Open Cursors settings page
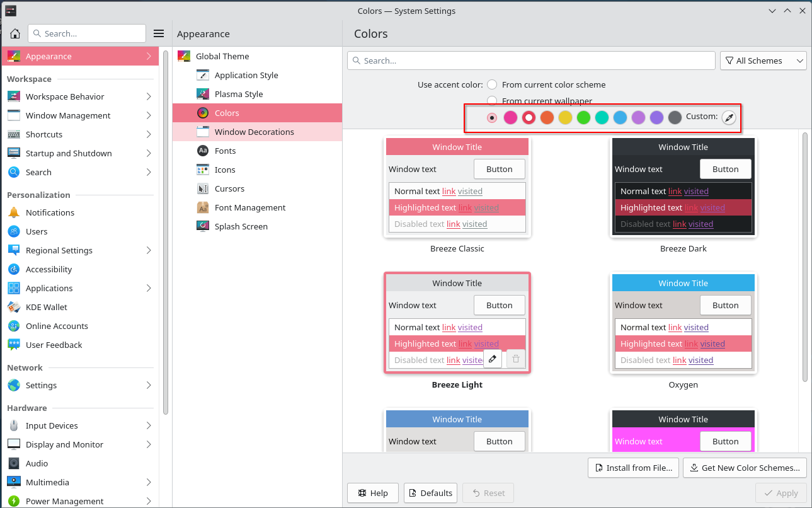 click(257, 188)
